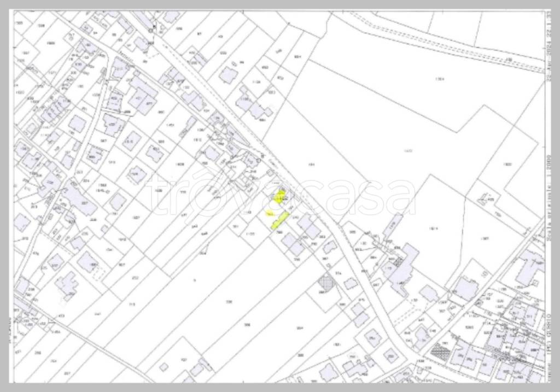Select parcel 304 in the lower center
This screenshot has height=392, width=560.
point(300,328)
